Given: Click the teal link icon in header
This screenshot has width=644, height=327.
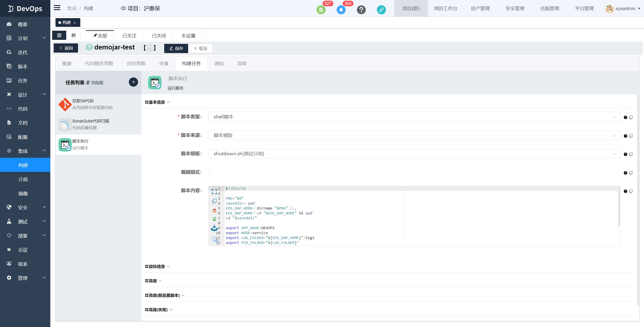Looking at the screenshot, I should coord(381,10).
